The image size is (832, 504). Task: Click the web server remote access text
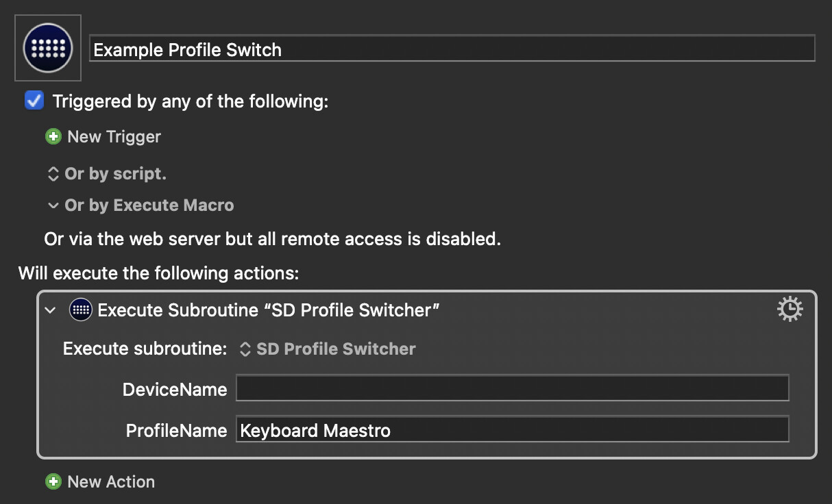(x=273, y=239)
